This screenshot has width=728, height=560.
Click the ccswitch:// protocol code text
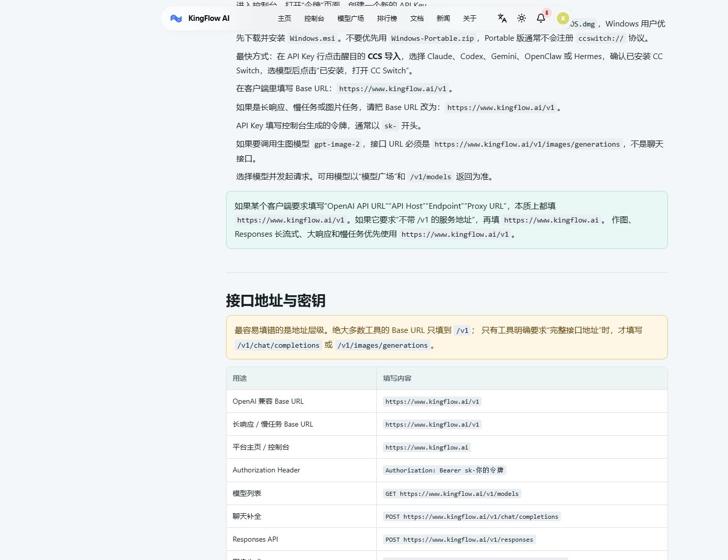coord(601,38)
